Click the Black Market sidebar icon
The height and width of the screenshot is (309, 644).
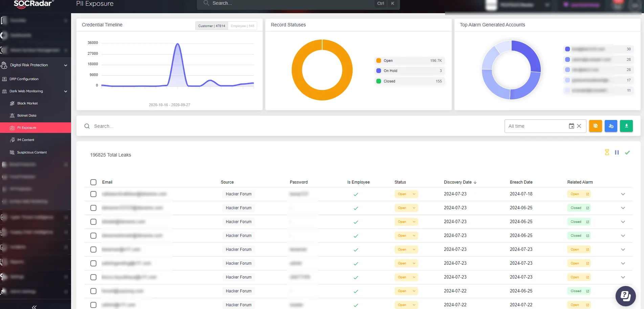pos(12,103)
